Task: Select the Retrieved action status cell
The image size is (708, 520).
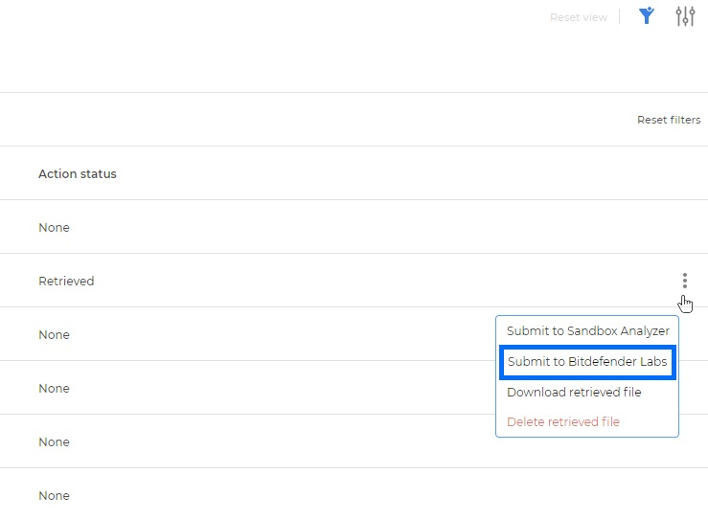Action: pos(66,281)
